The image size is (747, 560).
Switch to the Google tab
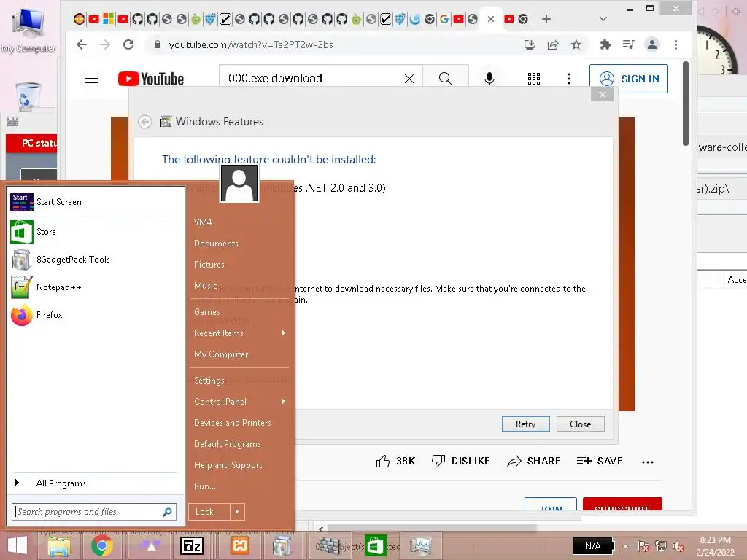click(x=444, y=19)
